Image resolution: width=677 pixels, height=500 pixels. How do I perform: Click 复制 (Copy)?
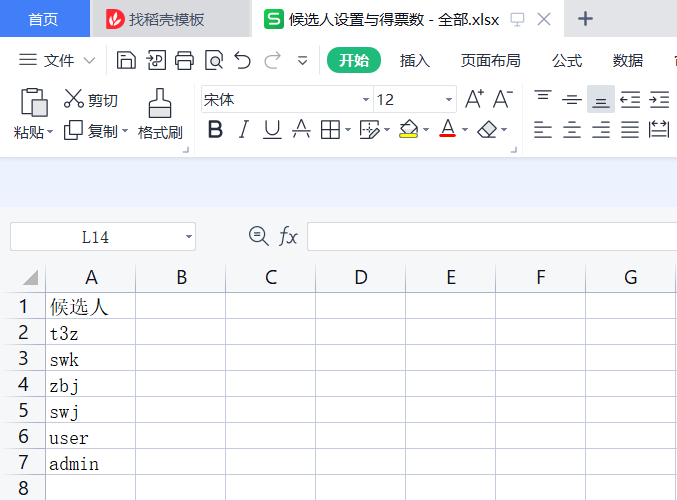(91, 131)
